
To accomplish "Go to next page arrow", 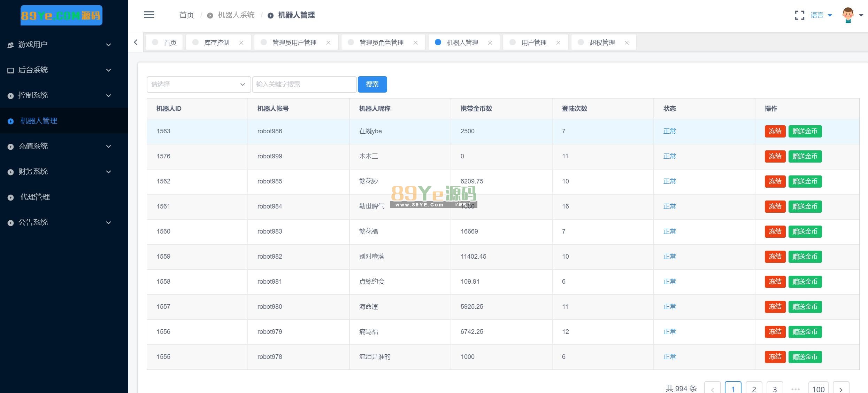I will coord(840,389).
